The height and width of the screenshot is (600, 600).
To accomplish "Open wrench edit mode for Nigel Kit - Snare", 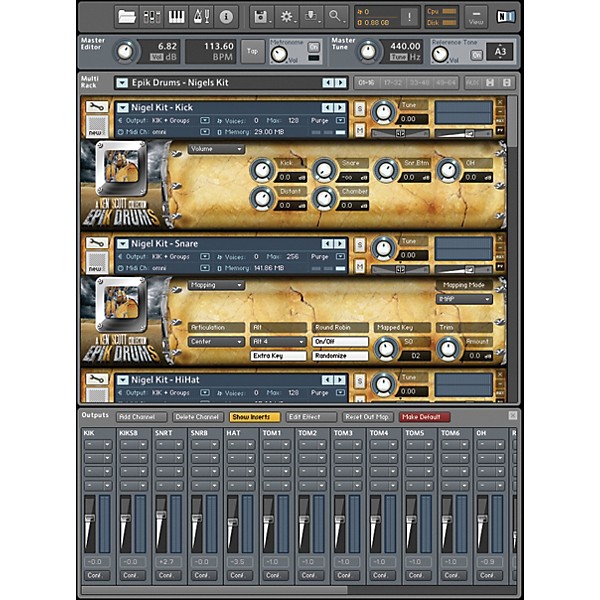I will tap(97, 243).
